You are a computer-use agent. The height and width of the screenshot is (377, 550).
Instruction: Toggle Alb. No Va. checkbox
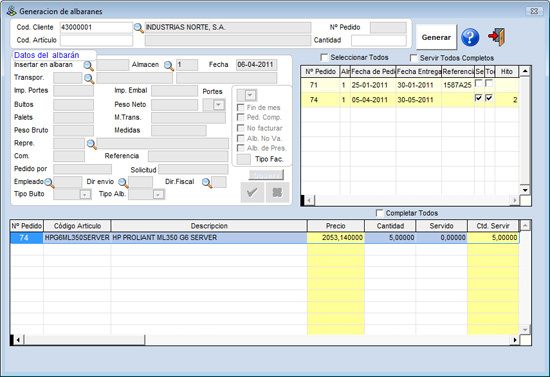pyautogui.click(x=241, y=138)
